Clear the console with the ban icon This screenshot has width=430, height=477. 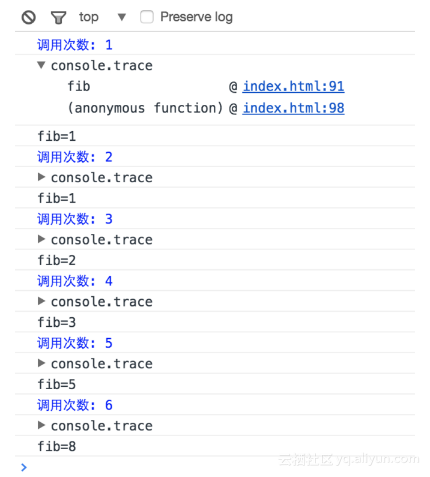click(x=29, y=17)
